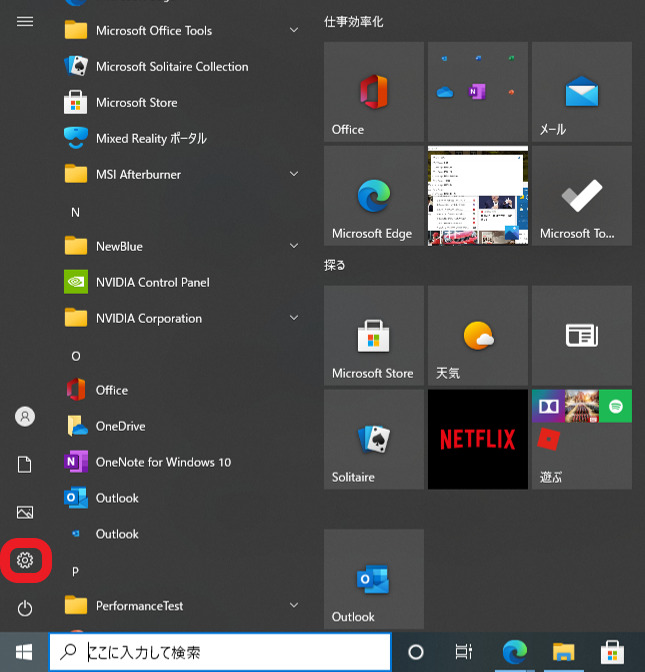
Task: Open the Microsoft Edge tile
Action: point(373,195)
